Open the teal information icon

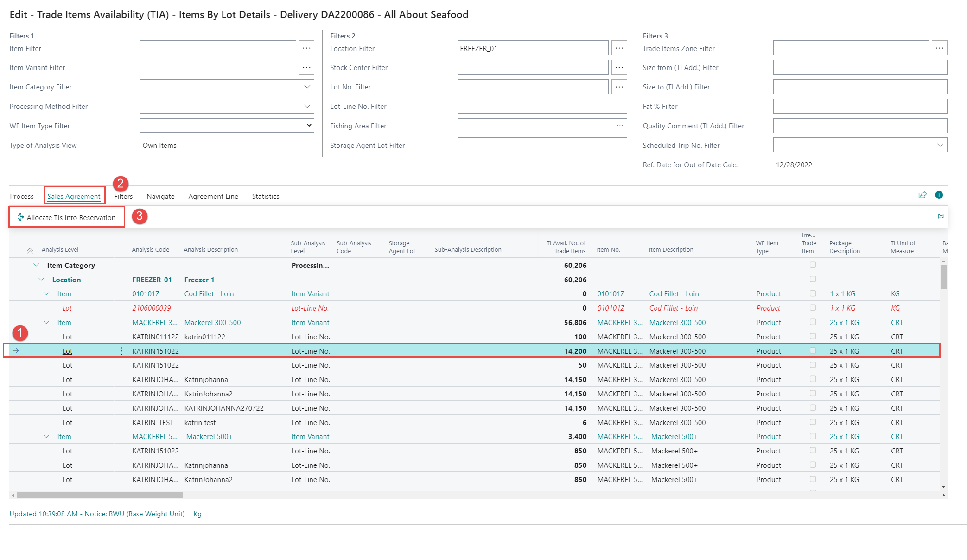click(939, 195)
